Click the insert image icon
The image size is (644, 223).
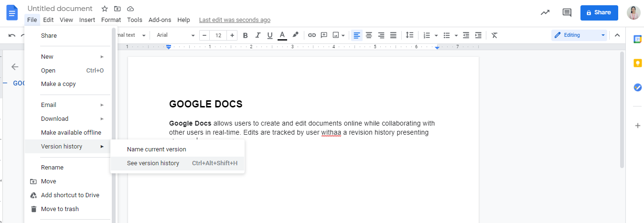tap(336, 35)
